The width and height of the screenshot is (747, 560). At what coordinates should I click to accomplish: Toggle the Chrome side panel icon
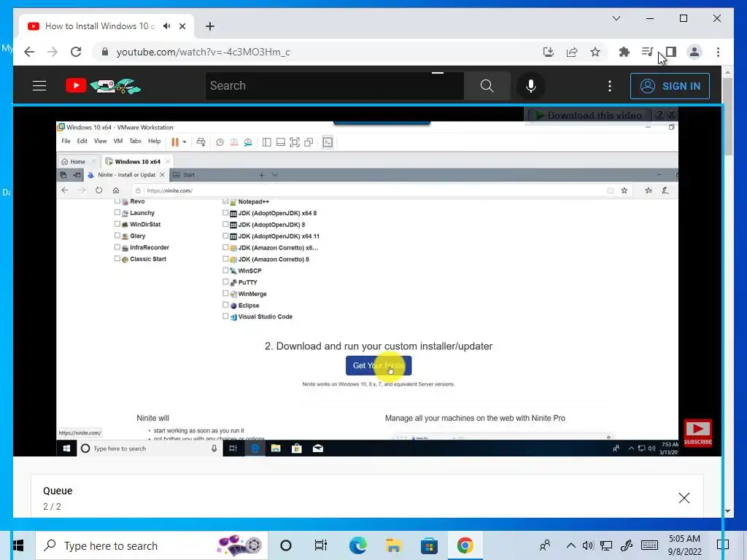(671, 52)
